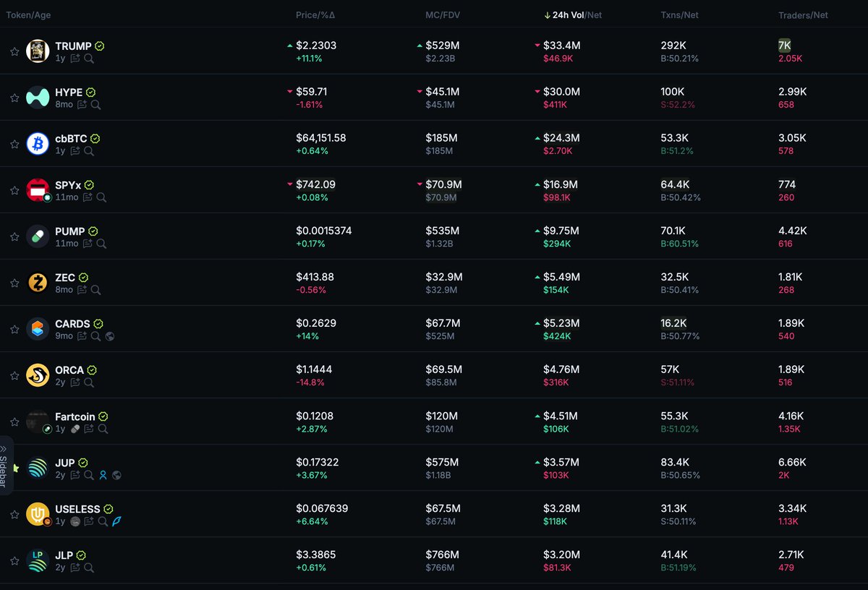Open the cbBTC token page

pos(70,138)
